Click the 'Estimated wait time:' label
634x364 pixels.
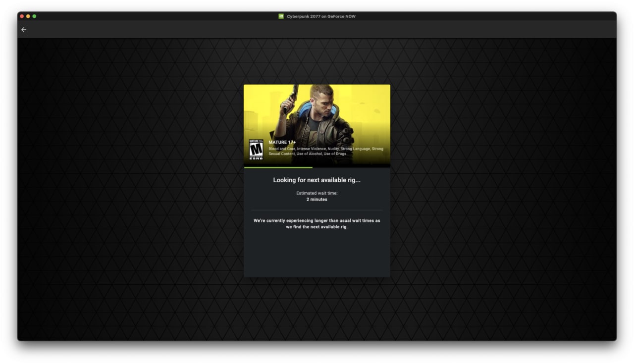[x=317, y=193]
